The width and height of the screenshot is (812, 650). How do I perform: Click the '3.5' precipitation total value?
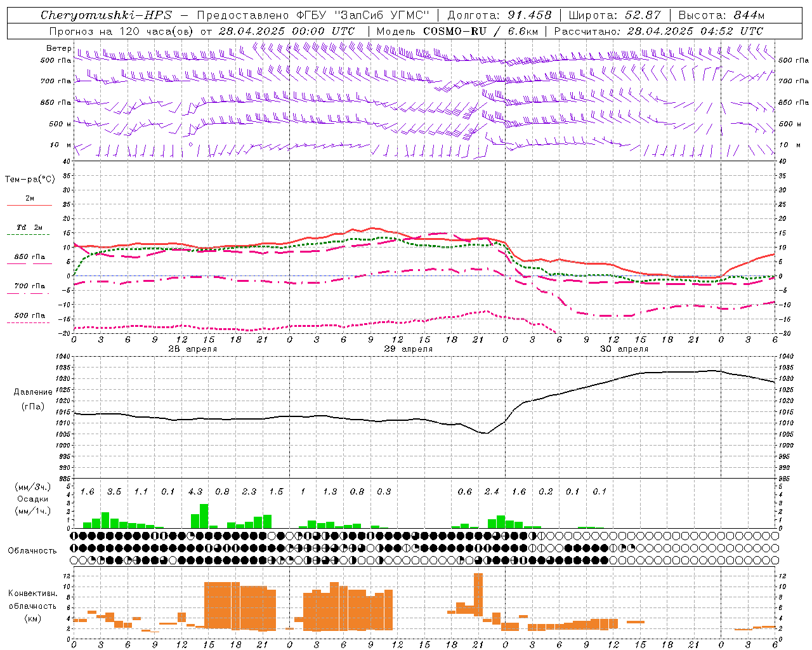(114, 491)
